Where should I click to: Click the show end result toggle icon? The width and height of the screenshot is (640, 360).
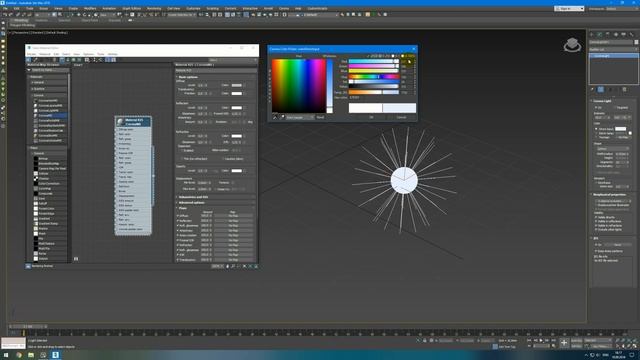click(601, 89)
